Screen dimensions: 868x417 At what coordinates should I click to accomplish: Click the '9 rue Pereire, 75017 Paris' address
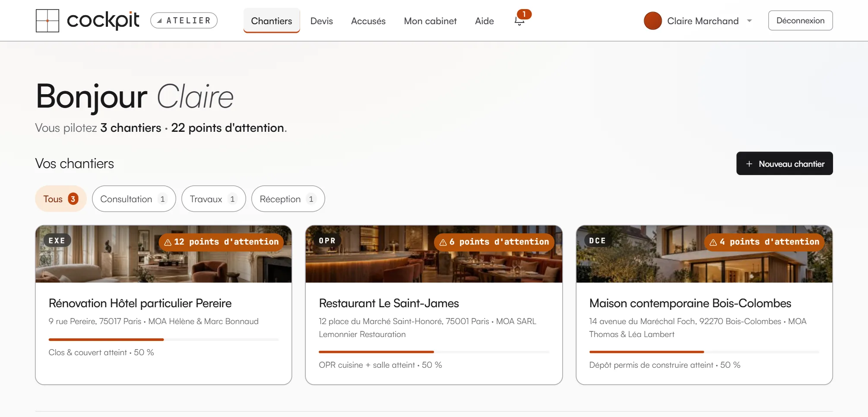pos(95,322)
